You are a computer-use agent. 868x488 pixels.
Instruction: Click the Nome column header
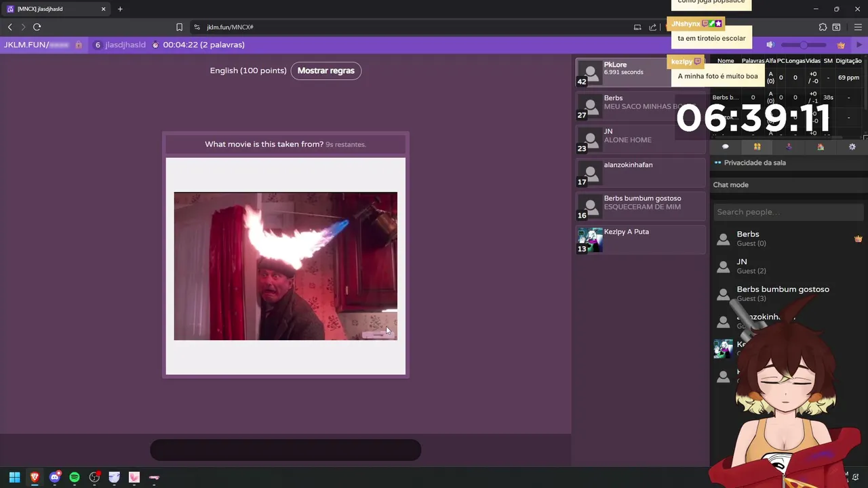[726, 61]
